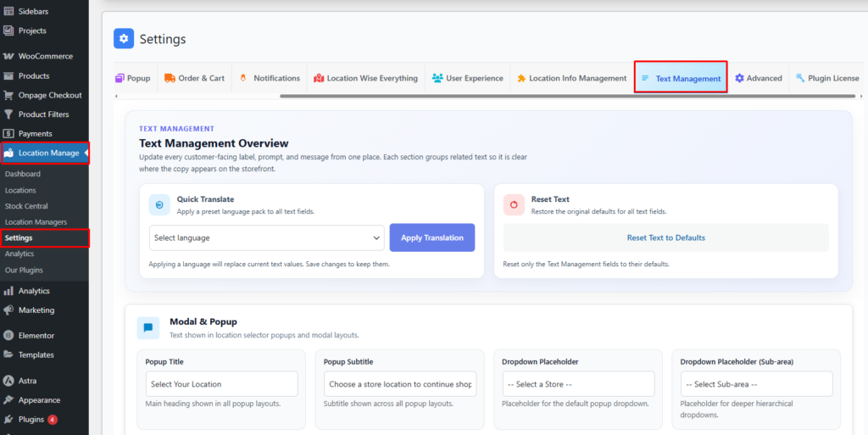Click the Reset Text power icon
Screen dimensions: 868x435
click(514, 204)
